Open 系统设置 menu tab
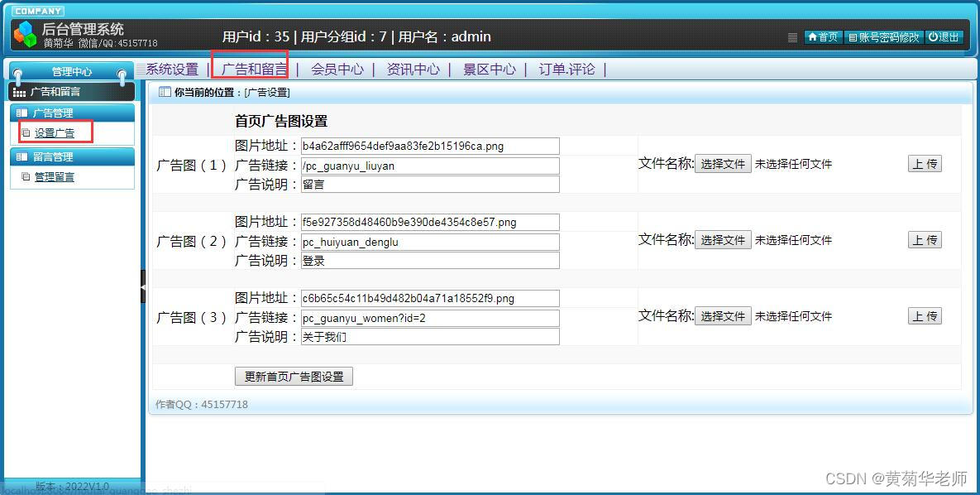Screen dimensions: 980x495 coord(172,69)
